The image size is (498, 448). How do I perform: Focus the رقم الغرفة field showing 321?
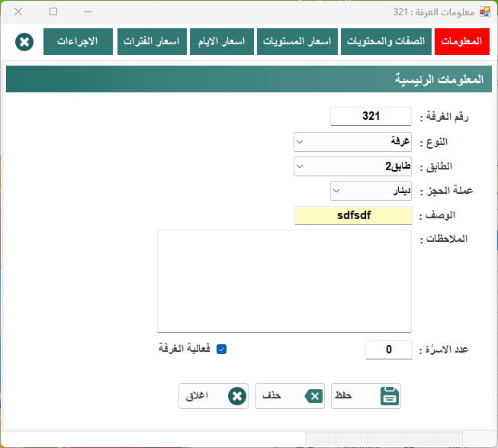point(371,116)
